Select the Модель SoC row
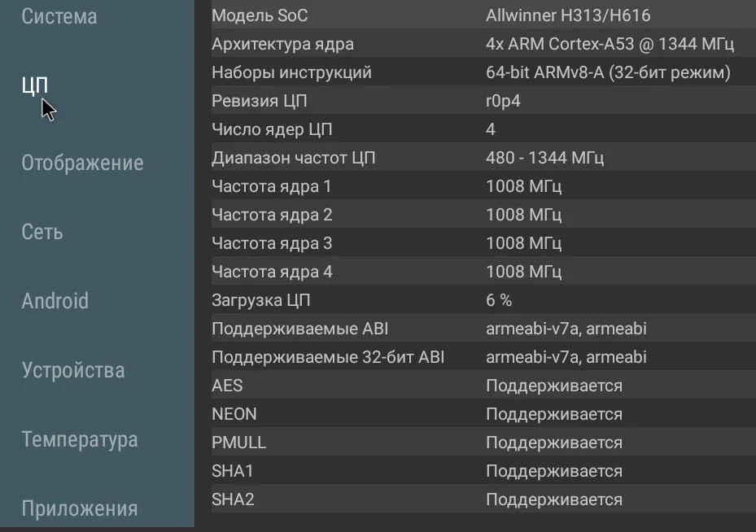 click(477, 15)
